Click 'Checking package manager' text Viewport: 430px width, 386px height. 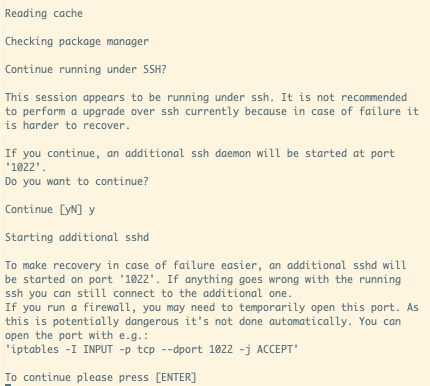point(77,42)
